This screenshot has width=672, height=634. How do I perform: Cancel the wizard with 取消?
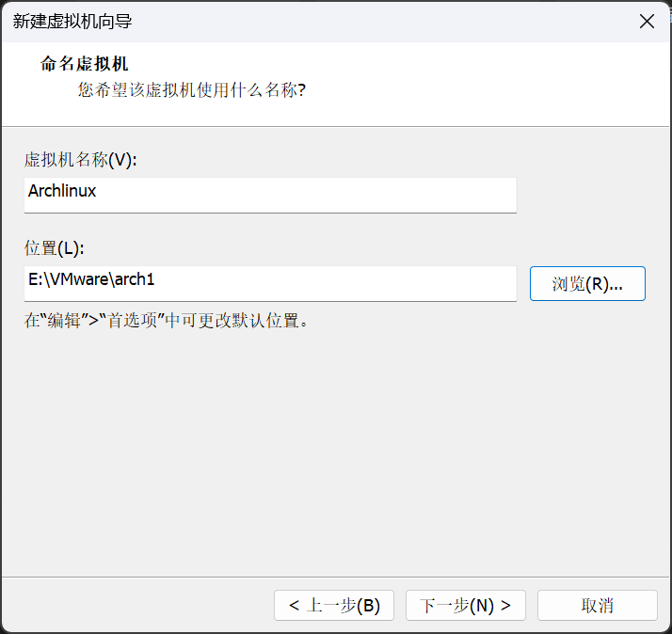(x=598, y=605)
